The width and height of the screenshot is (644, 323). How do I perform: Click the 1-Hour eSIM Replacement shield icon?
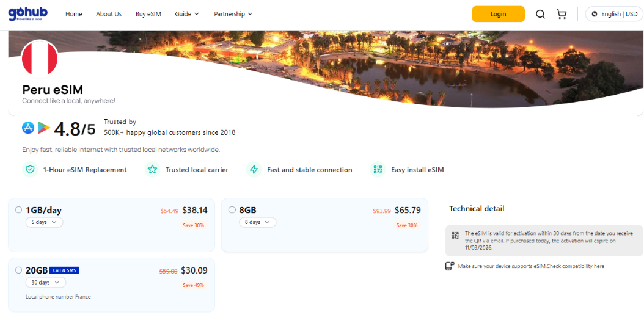pyautogui.click(x=29, y=170)
